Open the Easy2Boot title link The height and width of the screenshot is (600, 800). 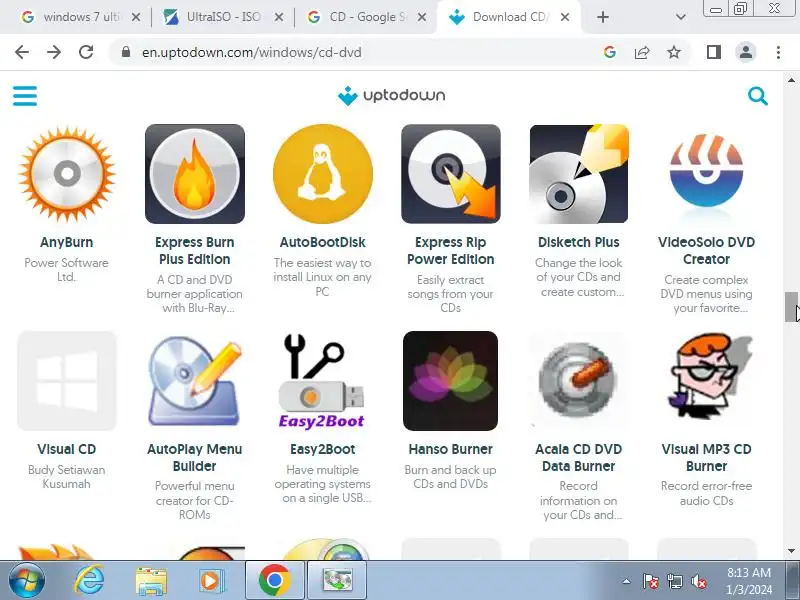(x=322, y=449)
